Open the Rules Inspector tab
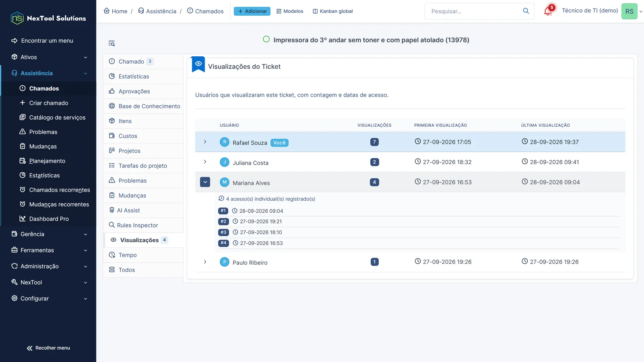Image resolution: width=644 pixels, height=362 pixels. point(143,225)
